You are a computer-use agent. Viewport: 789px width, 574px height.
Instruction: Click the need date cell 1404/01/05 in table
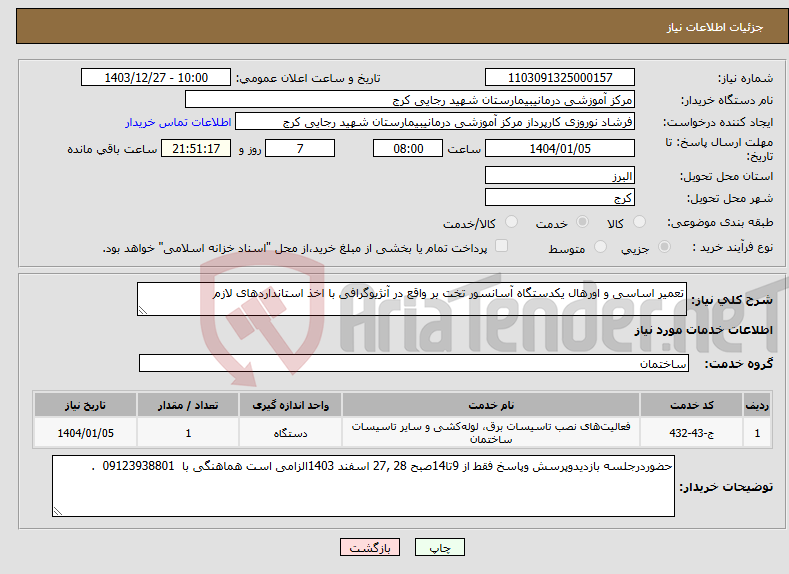pyautogui.click(x=85, y=433)
